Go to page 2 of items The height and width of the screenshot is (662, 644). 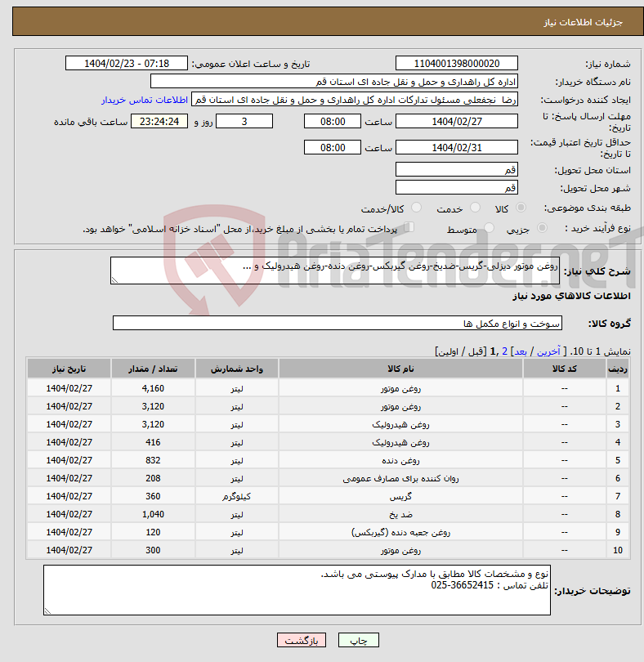(x=504, y=351)
